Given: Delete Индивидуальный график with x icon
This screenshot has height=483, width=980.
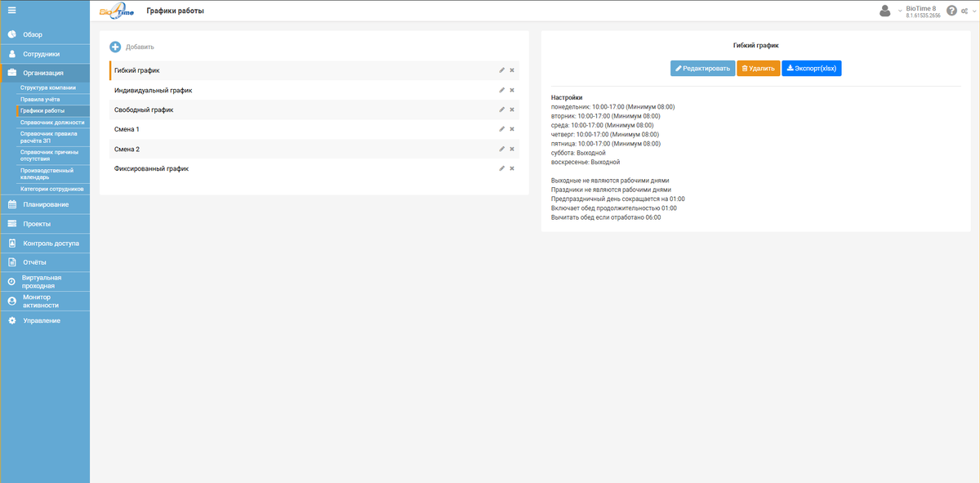Looking at the screenshot, I should (512, 90).
